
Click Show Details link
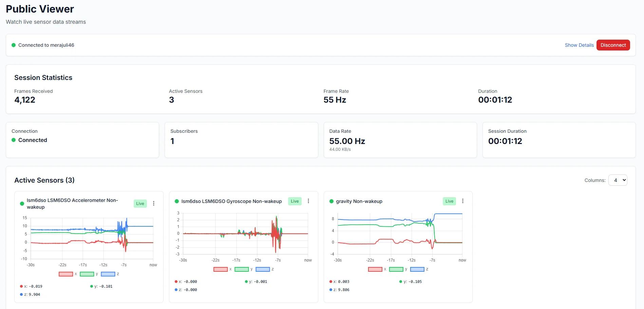579,45
